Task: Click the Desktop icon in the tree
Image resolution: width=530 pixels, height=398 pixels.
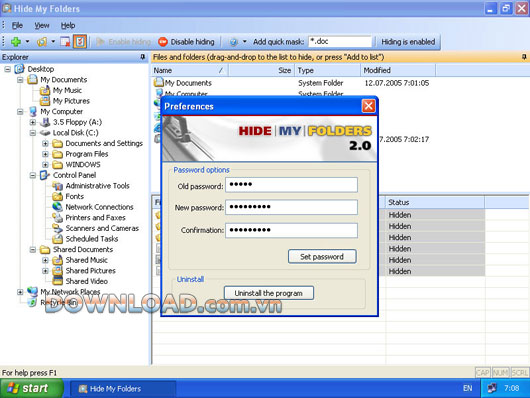Action: [20, 69]
